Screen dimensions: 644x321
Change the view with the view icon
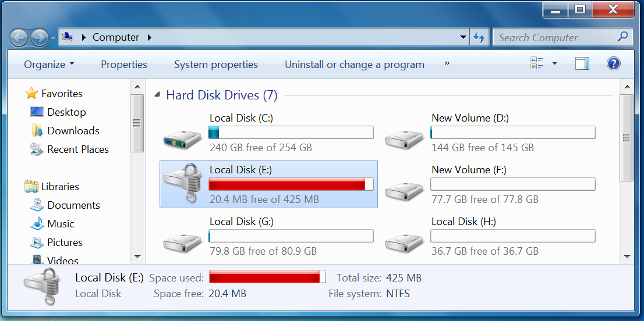click(x=537, y=63)
